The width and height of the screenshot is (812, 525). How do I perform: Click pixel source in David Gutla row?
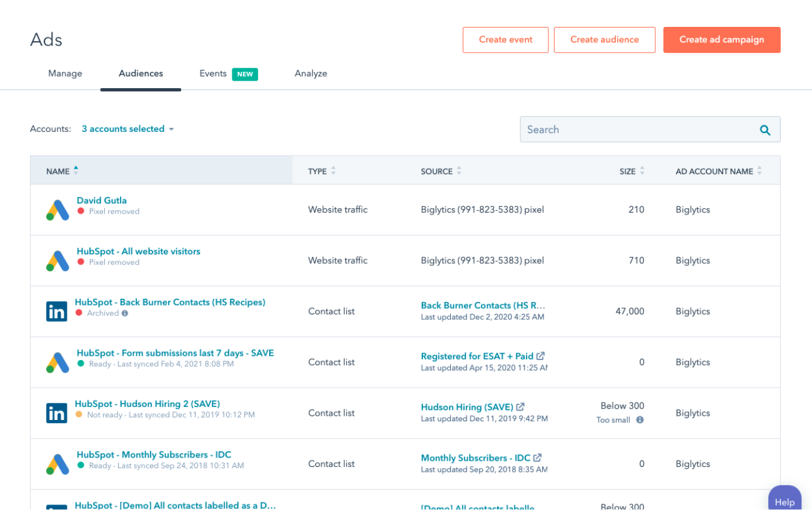tap(482, 209)
